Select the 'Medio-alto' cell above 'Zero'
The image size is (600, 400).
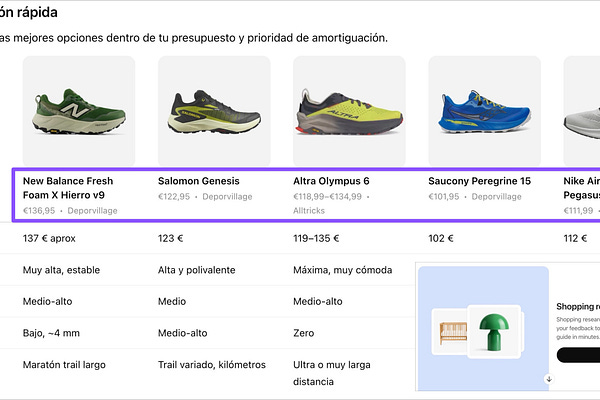pyautogui.click(x=318, y=301)
